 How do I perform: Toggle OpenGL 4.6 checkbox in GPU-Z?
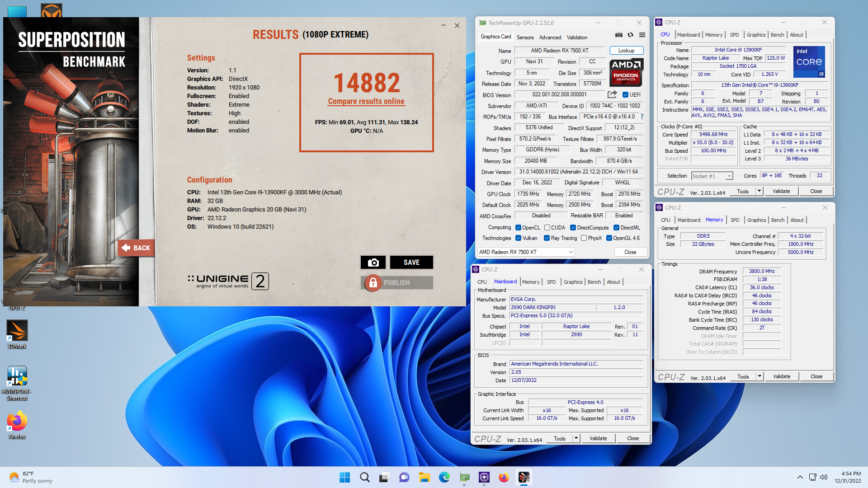(609, 238)
